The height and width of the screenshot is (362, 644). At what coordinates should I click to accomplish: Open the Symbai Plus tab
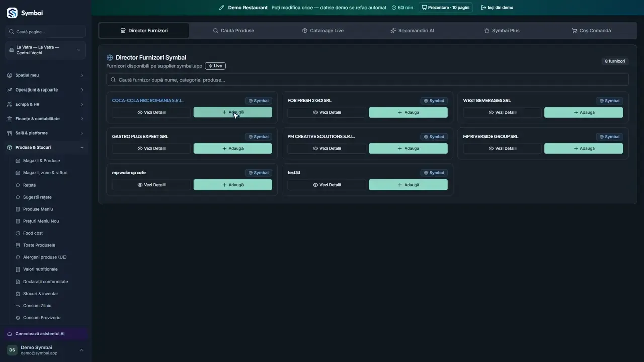tap(502, 31)
